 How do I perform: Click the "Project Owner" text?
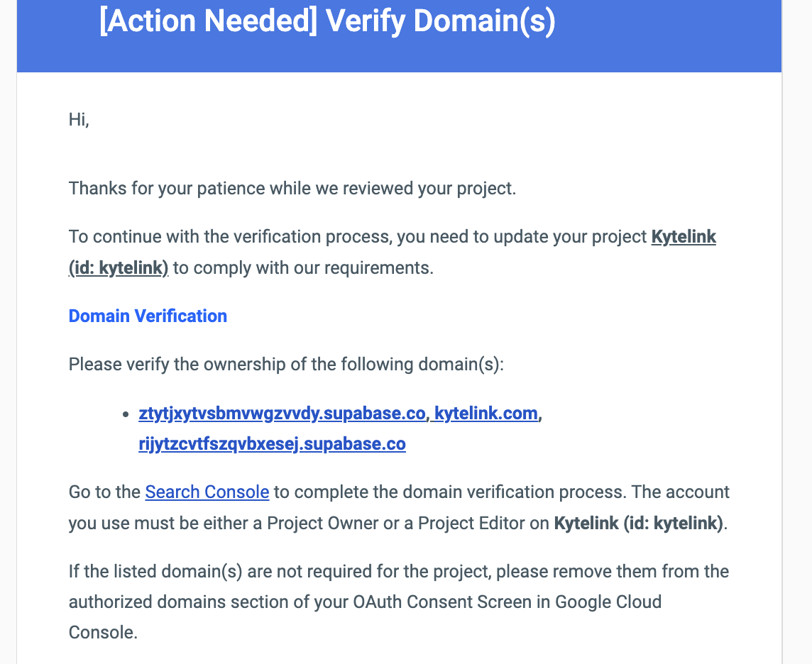click(314, 524)
